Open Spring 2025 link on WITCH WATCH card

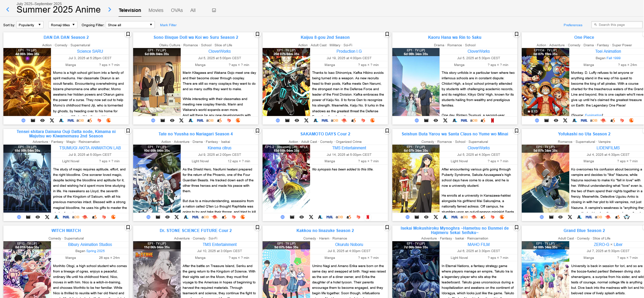(95, 251)
